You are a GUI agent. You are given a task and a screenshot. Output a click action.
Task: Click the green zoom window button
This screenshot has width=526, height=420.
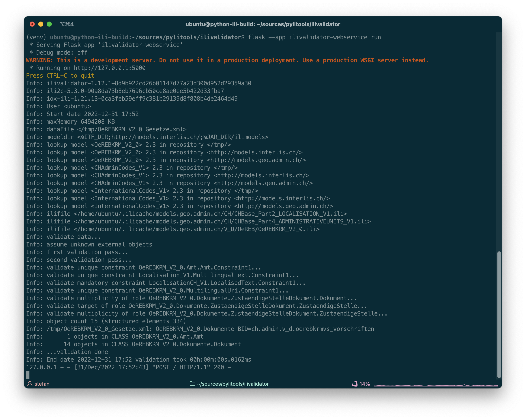click(49, 24)
